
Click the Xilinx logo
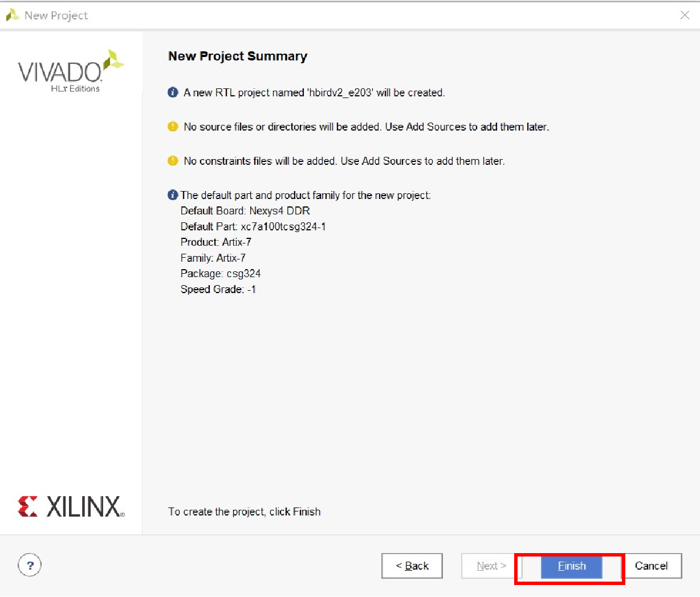tap(71, 506)
